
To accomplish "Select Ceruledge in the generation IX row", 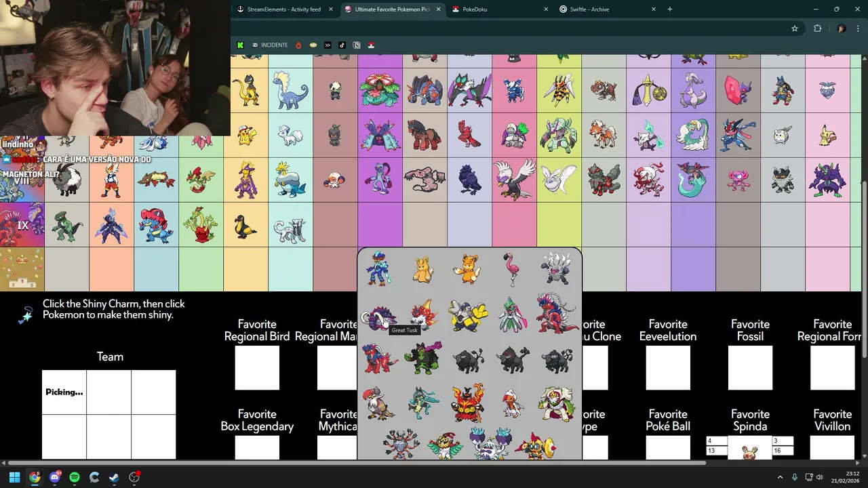I will (x=111, y=224).
